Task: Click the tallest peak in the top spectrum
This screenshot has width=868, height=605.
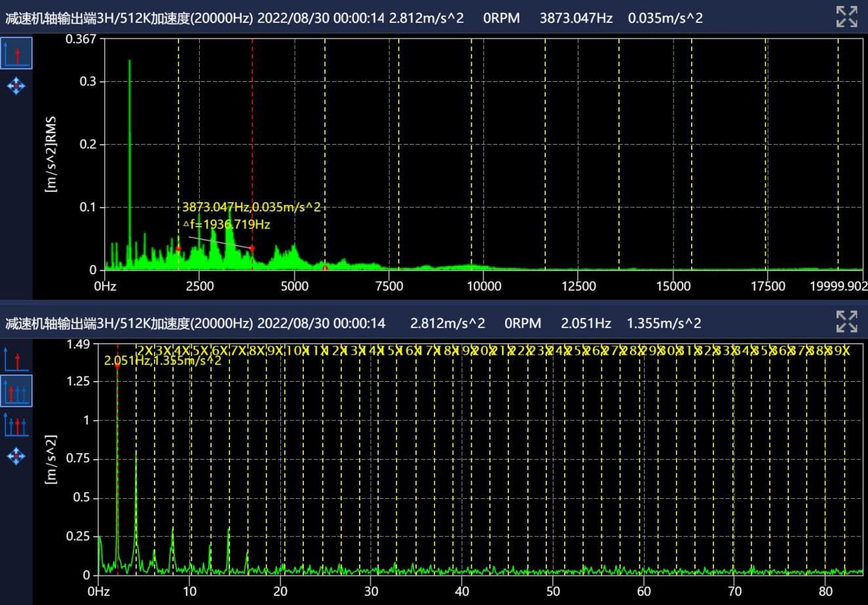Action: [130, 62]
